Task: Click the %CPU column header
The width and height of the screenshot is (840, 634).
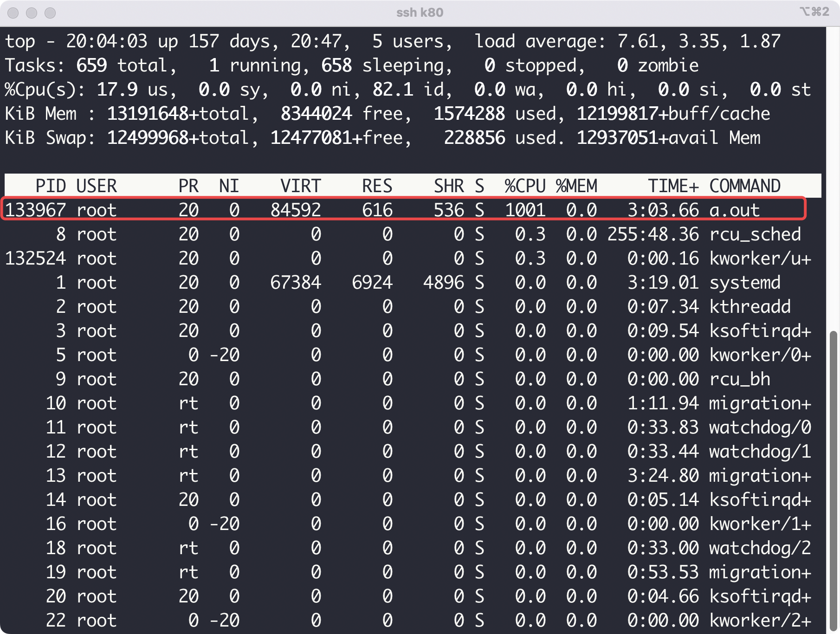Action: point(525,186)
